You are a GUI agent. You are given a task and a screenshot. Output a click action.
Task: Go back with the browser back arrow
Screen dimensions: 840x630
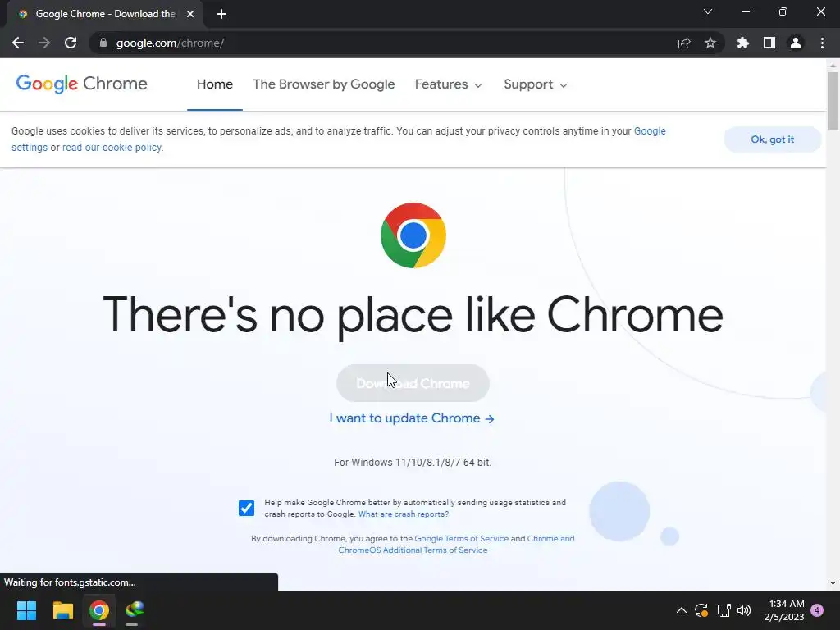click(x=18, y=43)
